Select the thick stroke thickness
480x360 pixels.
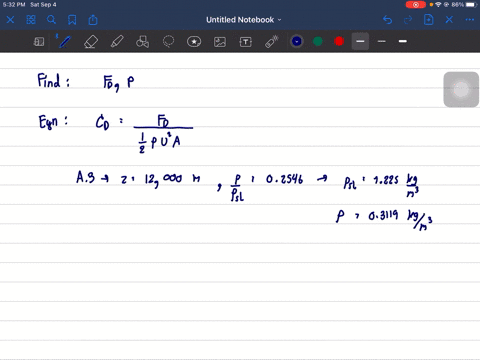click(x=403, y=41)
